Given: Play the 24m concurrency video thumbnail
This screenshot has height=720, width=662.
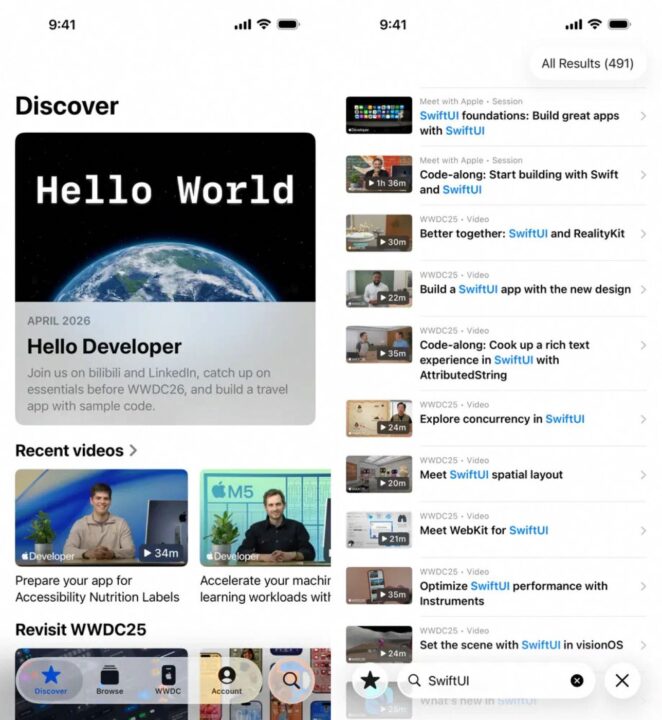Looking at the screenshot, I should pyautogui.click(x=379, y=418).
